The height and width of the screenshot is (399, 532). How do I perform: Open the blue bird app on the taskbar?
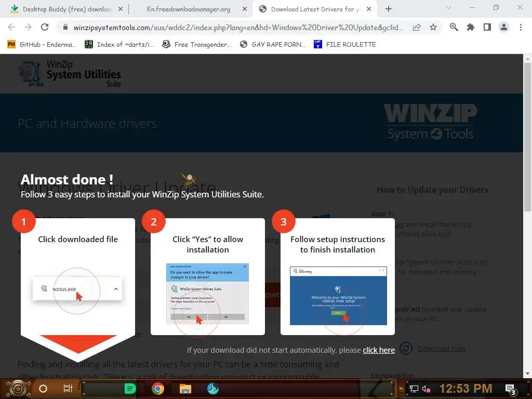[x=213, y=389]
